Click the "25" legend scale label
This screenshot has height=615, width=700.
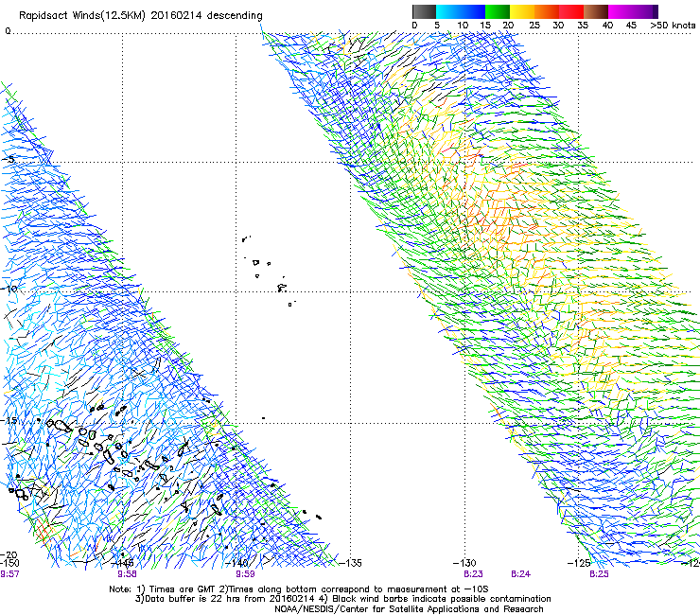coord(534,26)
